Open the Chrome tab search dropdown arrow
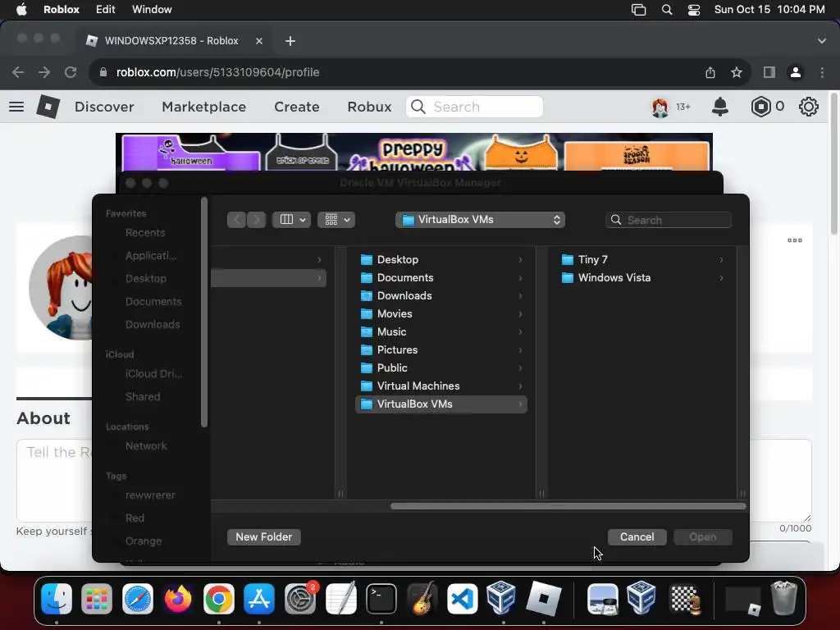 pos(822,41)
